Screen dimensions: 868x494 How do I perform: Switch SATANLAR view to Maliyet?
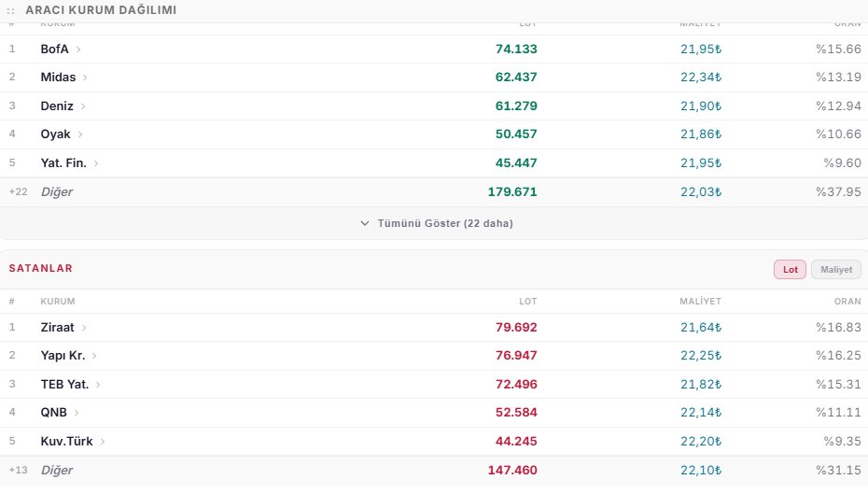tap(836, 270)
